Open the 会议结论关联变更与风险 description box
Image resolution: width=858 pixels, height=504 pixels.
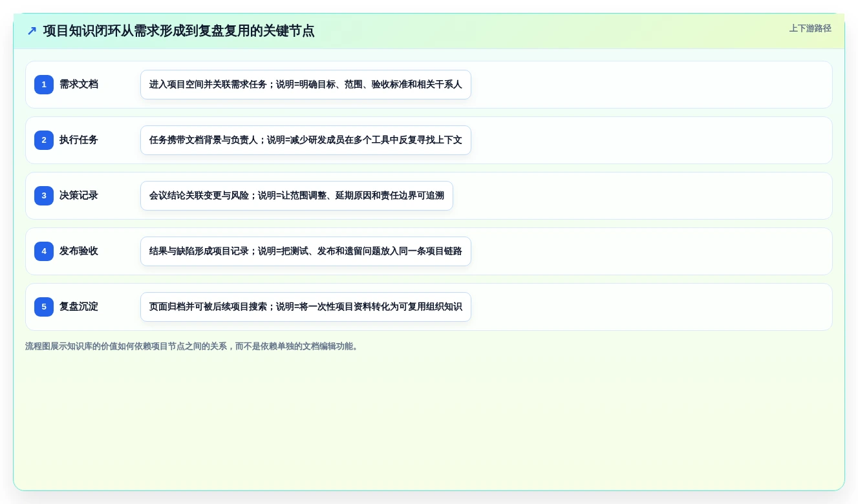point(297,196)
